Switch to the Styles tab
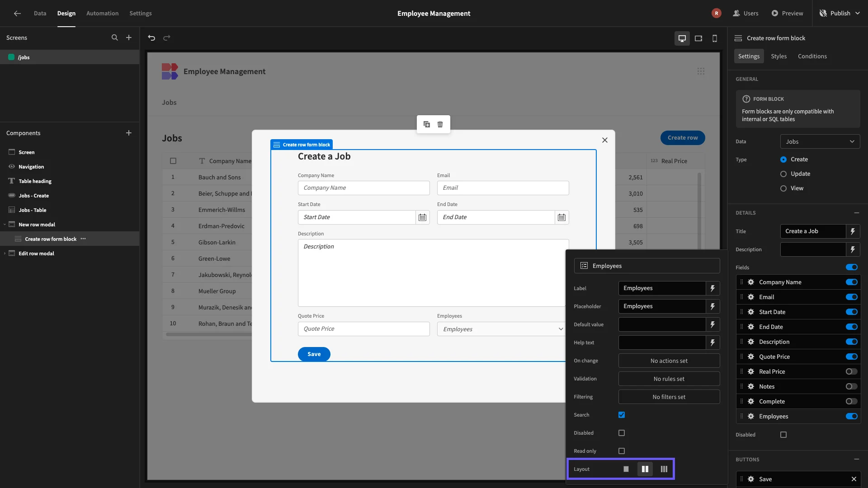Screen dimensions: 868x488 click(778, 56)
